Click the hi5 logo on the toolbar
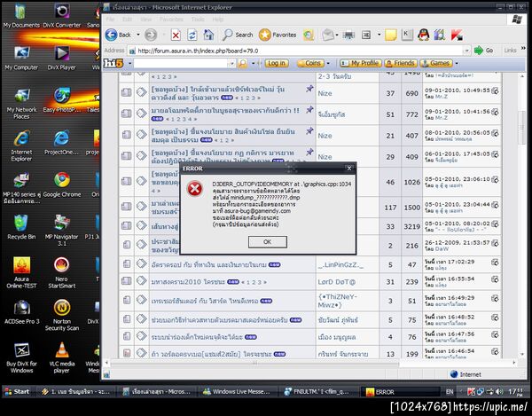532x416 pixels. coord(113,63)
